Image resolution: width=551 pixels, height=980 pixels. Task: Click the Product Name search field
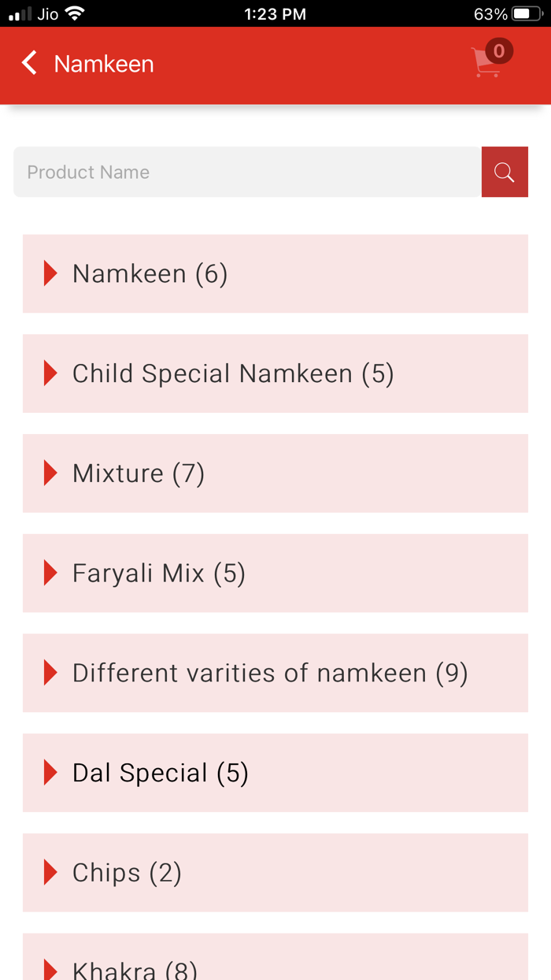pyautogui.click(x=236, y=172)
